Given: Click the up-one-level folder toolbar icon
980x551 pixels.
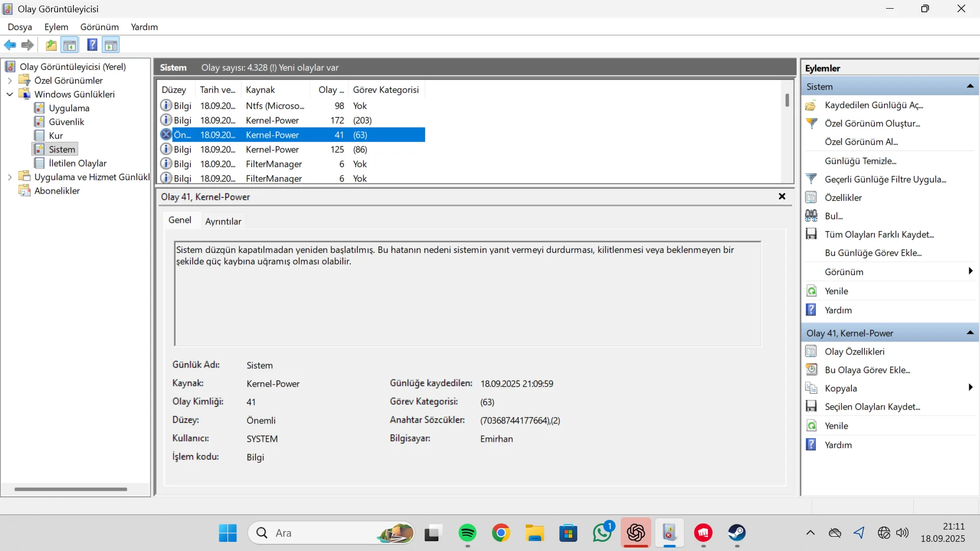Looking at the screenshot, I should (x=51, y=45).
